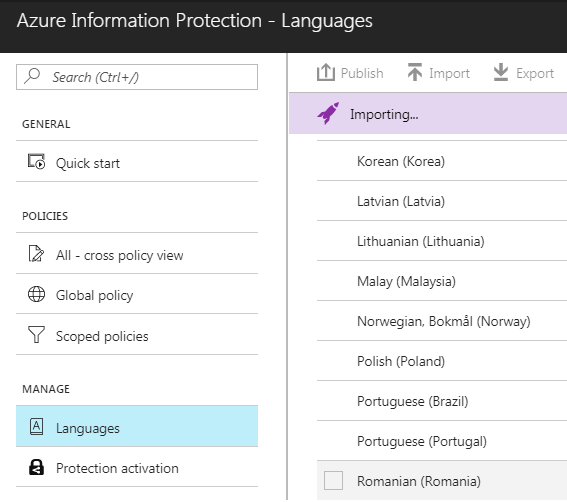This screenshot has height=502, width=567.
Task: Click the cross policy view pencil icon
Action: pos(36,253)
